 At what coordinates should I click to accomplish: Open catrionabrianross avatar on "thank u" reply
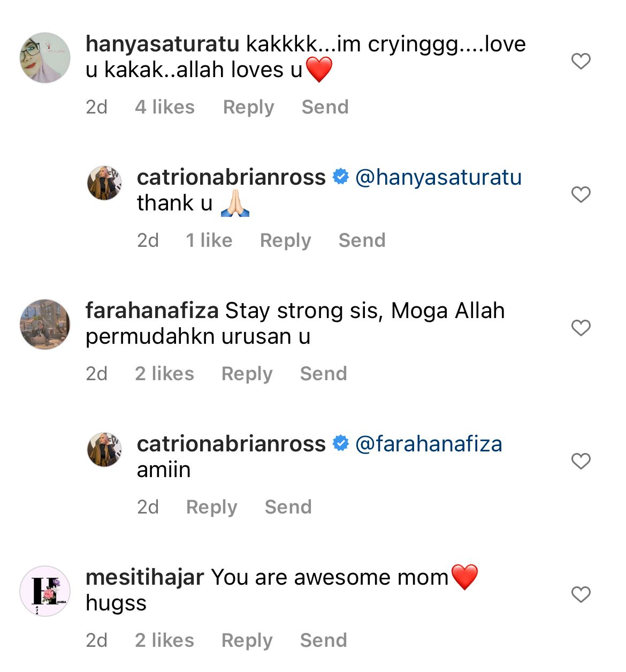click(x=104, y=183)
